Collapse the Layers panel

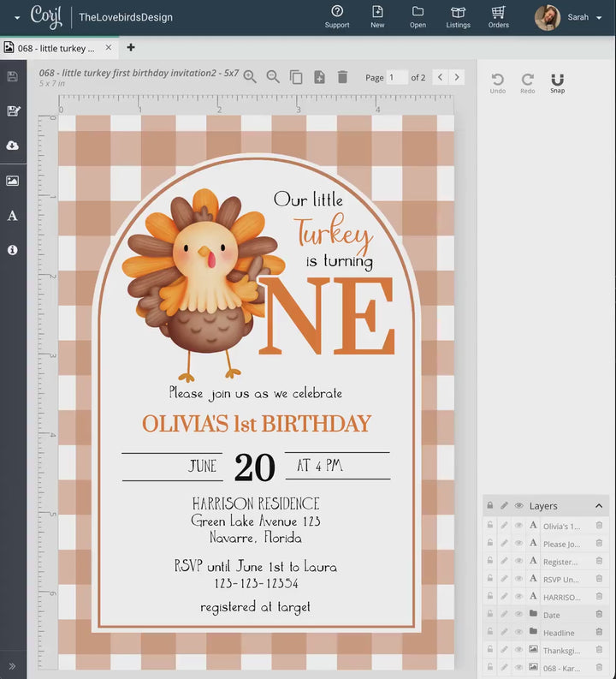click(598, 506)
